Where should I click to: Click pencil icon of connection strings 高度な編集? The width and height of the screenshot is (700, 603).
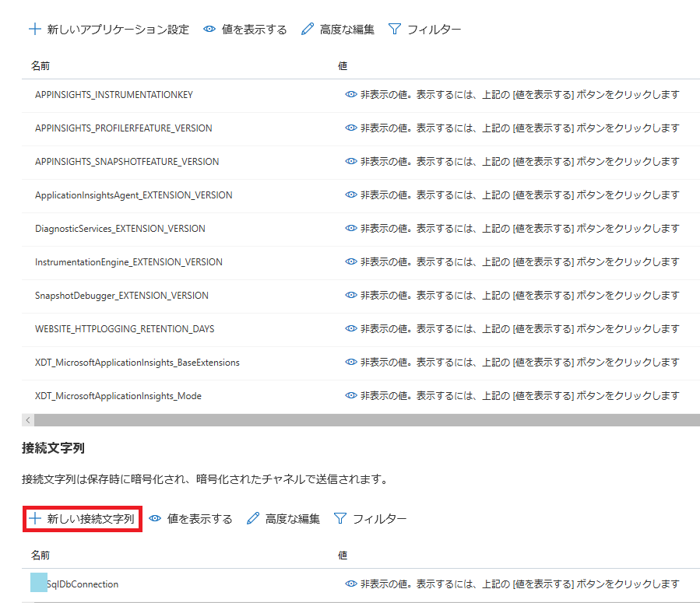[253, 519]
